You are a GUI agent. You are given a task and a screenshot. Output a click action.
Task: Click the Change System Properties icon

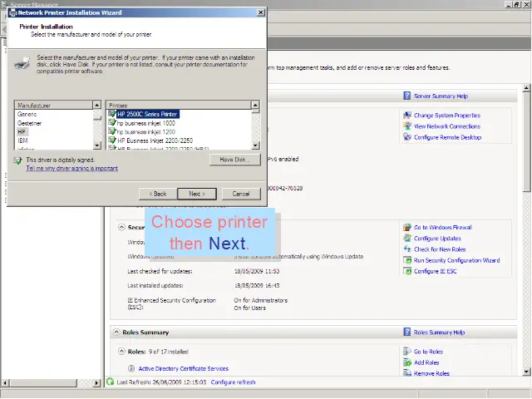[x=407, y=115]
